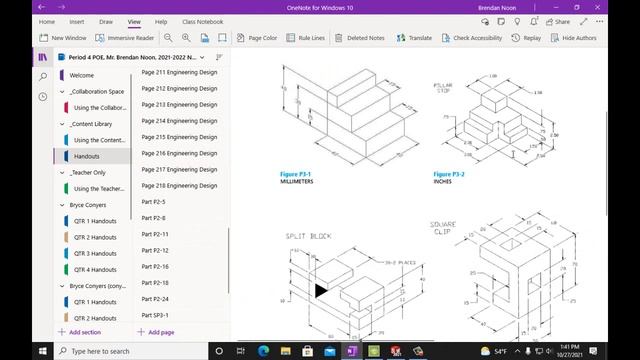Select the View tab
The width and height of the screenshot is (640, 360).
[x=134, y=22]
